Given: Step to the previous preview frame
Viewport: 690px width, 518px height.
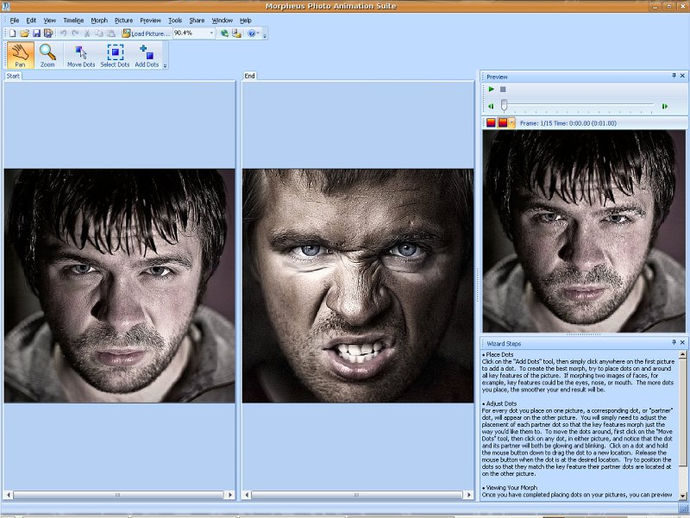Looking at the screenshot, I should pyautogui.click(x=491, y=107).
